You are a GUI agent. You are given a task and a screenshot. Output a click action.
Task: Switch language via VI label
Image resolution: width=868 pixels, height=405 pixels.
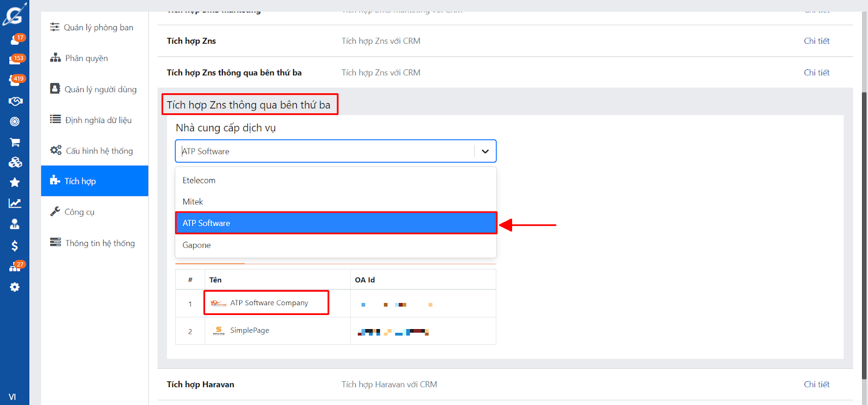pyautogui.click(x=12, y=397)
